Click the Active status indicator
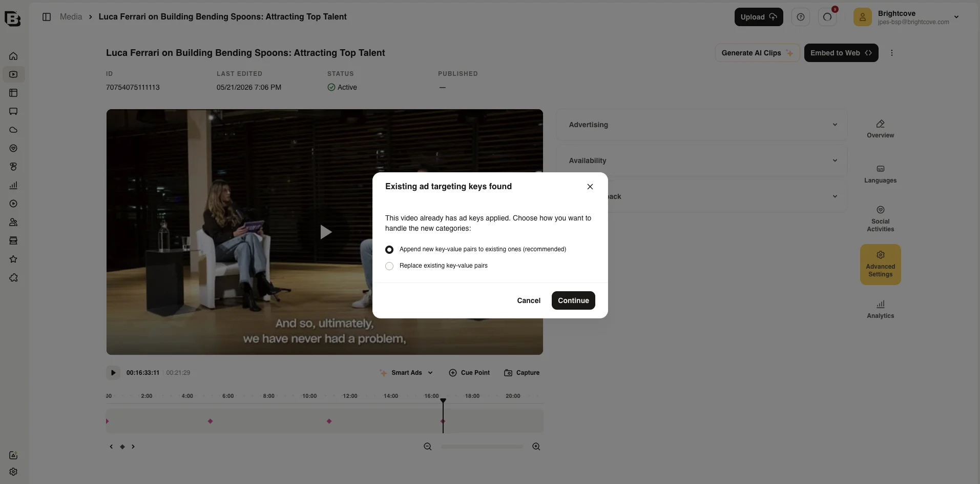 click(342, 87)
